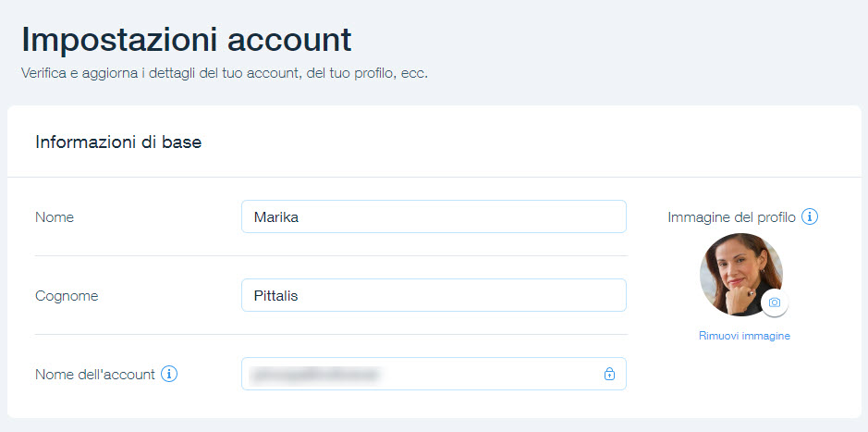Click the "Immagine del profilo" label text
This screenshot has width=868, height=432.
pos(731,217)
